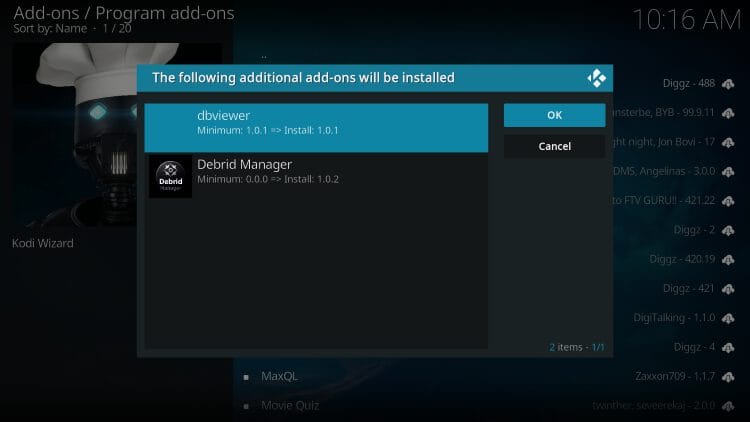Open the MaxQL add-on in background list
750x422 pixels.
[x=279, y=377]
